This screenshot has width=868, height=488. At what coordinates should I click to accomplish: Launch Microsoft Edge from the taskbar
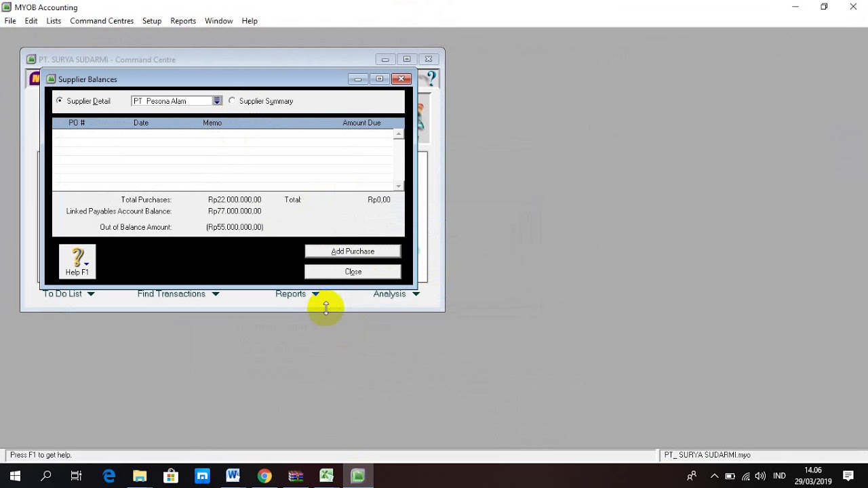tap(108, 476)
